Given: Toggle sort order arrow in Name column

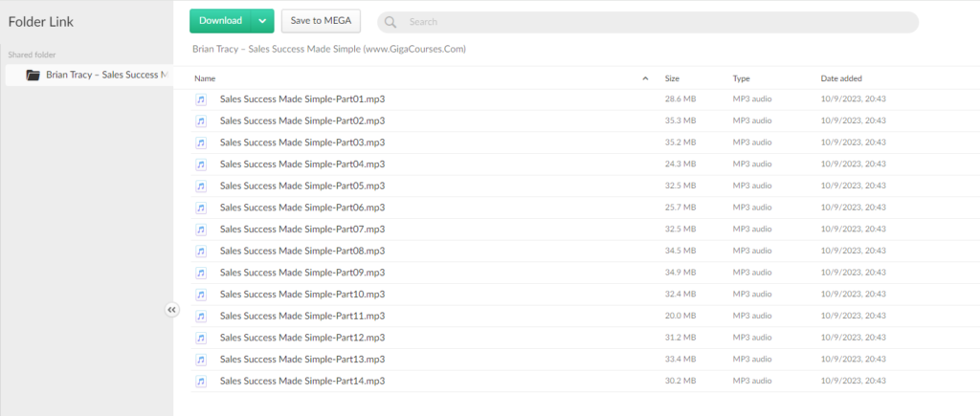Looking at the screenshot, I should click(x=645, y=78).
